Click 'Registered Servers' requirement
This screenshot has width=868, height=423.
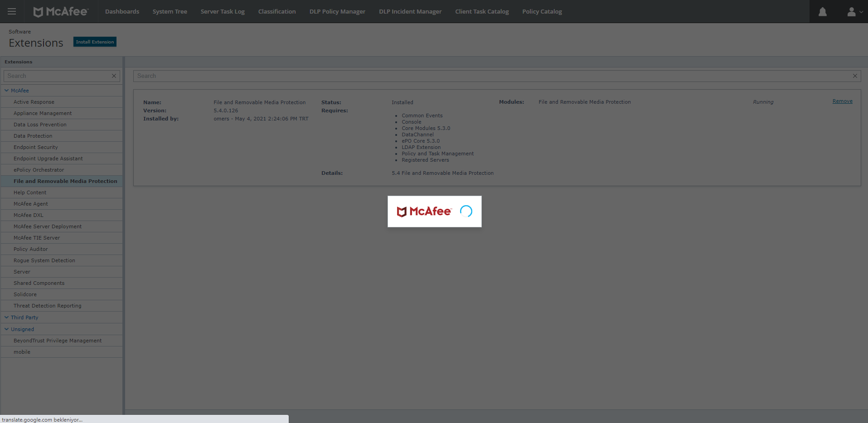click(x=425, y=160)
